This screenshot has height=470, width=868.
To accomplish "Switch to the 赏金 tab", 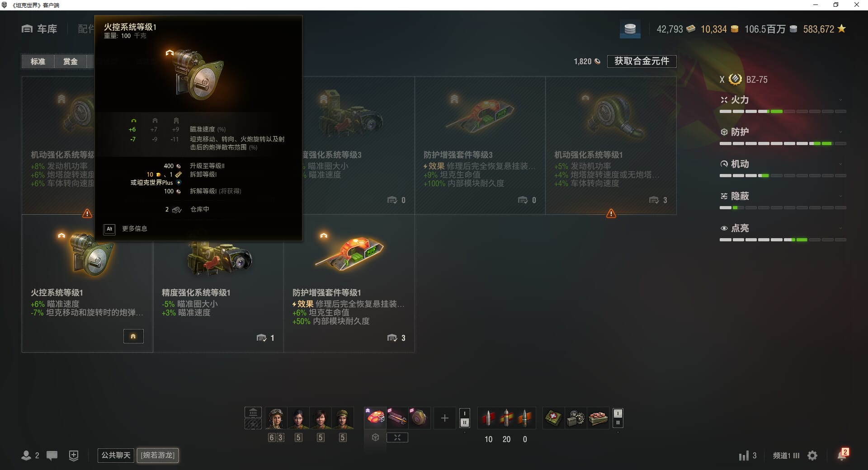I will pos(70,61).
